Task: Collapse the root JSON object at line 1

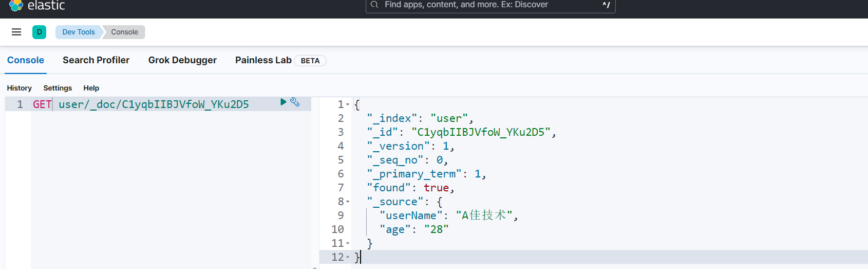Action: point(348,104)
